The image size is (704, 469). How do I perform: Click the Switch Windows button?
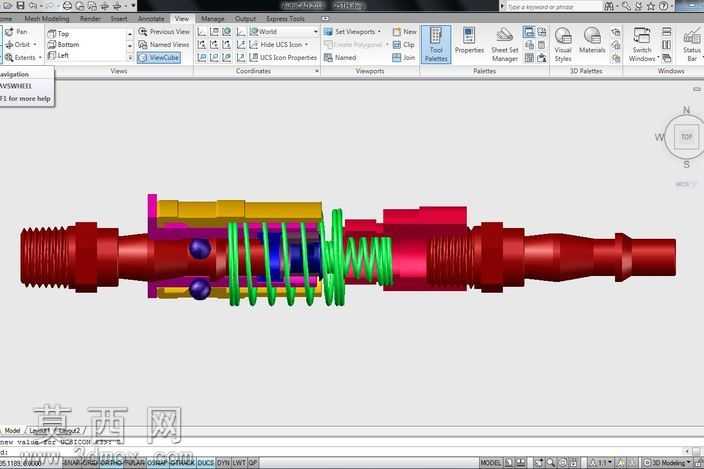click(x=642, y=44)
